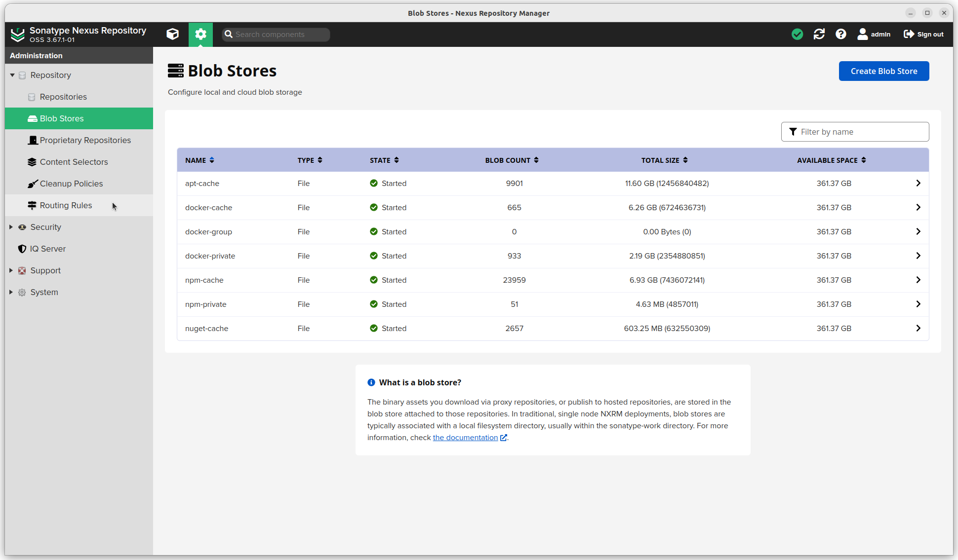Image resolution: width=958 pixels, height=560 pixels.
Task: Sort the table by Type column
Action: [x=310, y=160]
